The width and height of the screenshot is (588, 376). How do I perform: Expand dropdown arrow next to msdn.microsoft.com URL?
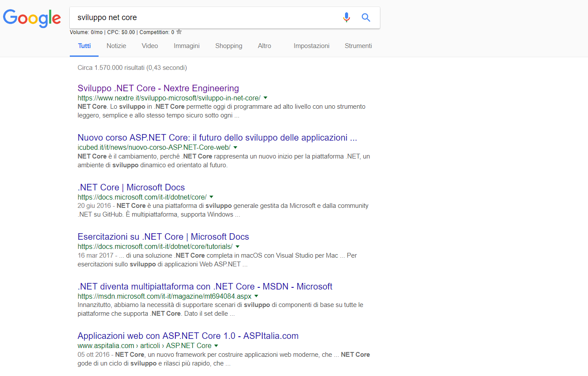click(x=256, y=296)
